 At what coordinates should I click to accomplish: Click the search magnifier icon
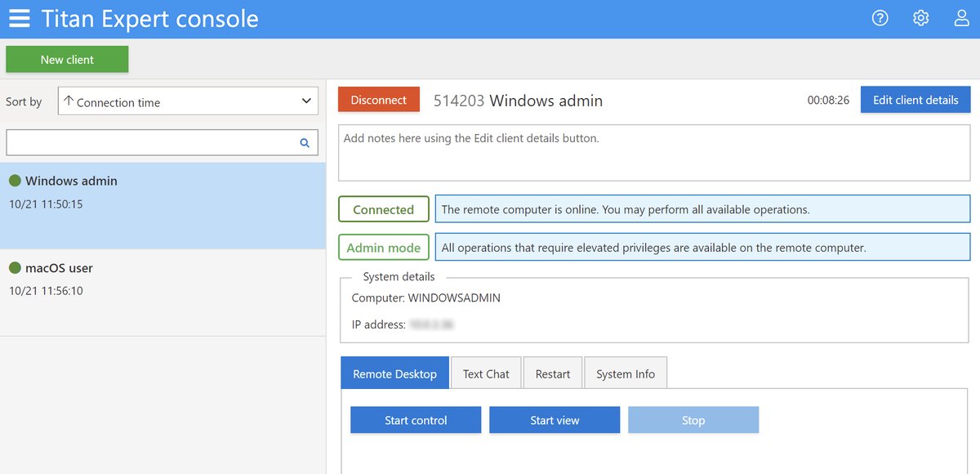tap(305, 142)
